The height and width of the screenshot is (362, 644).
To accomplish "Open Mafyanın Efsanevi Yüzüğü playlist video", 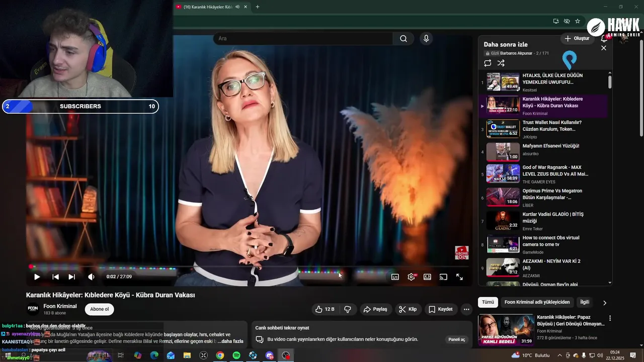I will [543, 152].
